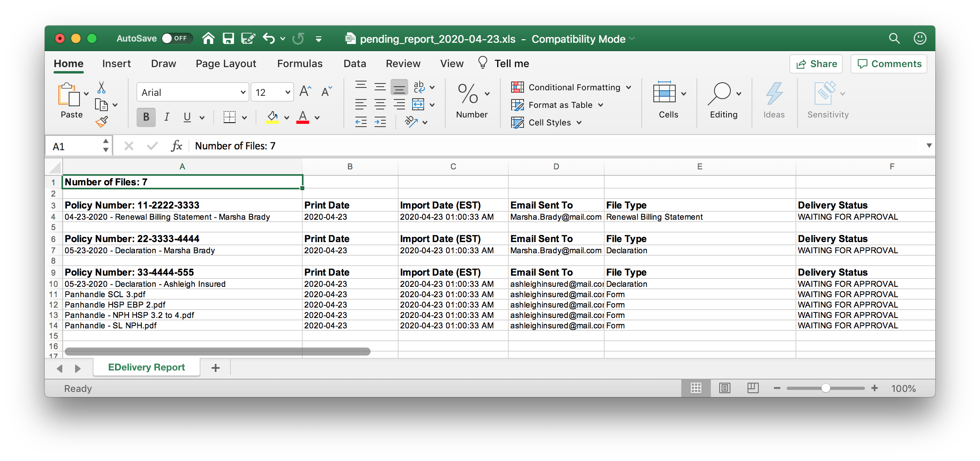Open the Formulas ribbon tab
Image resolution: width=980 pixels, height=461 pixels.
coord(300,64)
